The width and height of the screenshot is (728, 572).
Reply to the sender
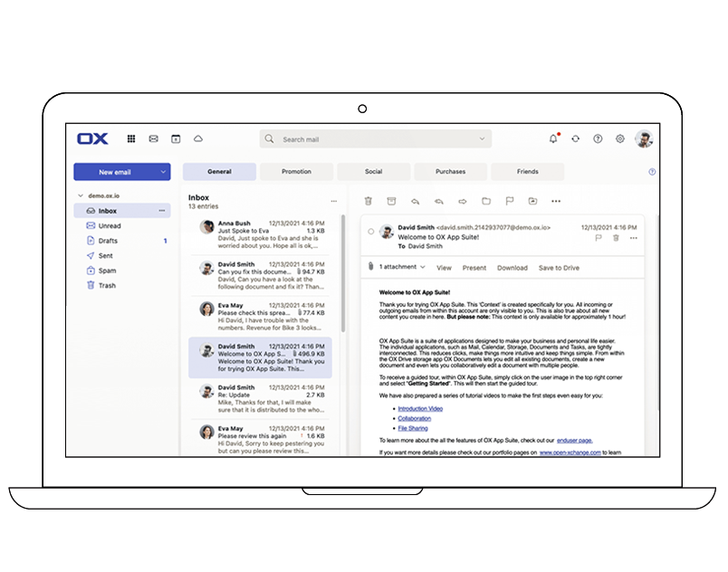point(415,201)
